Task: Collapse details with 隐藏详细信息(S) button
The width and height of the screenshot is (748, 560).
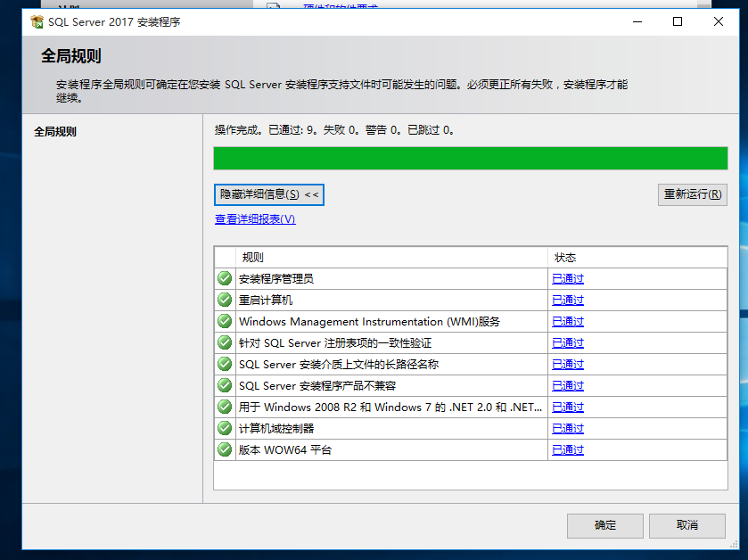Action: coord(269,194)
